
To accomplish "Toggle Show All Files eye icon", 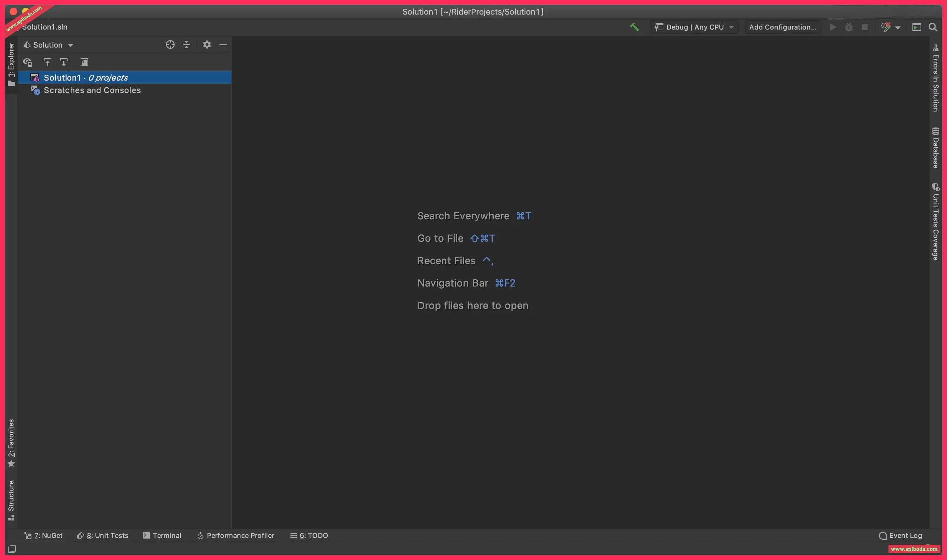I will [x=28, y=62].
